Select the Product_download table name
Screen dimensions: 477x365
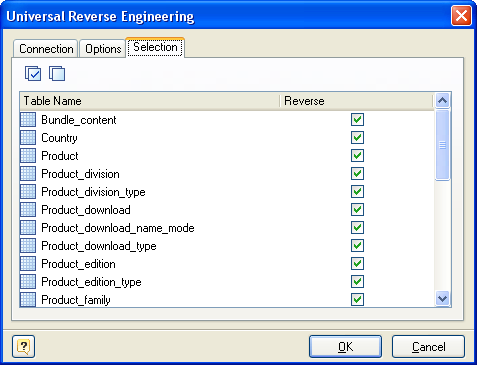coord(86,210)
